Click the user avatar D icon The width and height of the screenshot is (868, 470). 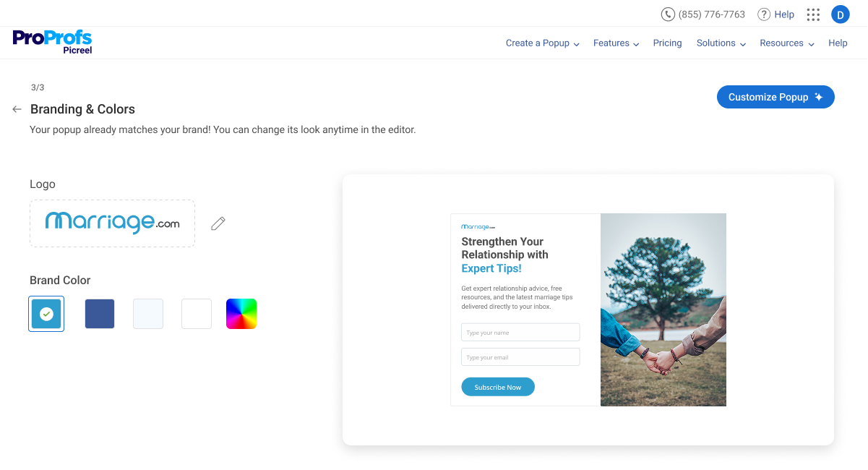click(840, 14)
